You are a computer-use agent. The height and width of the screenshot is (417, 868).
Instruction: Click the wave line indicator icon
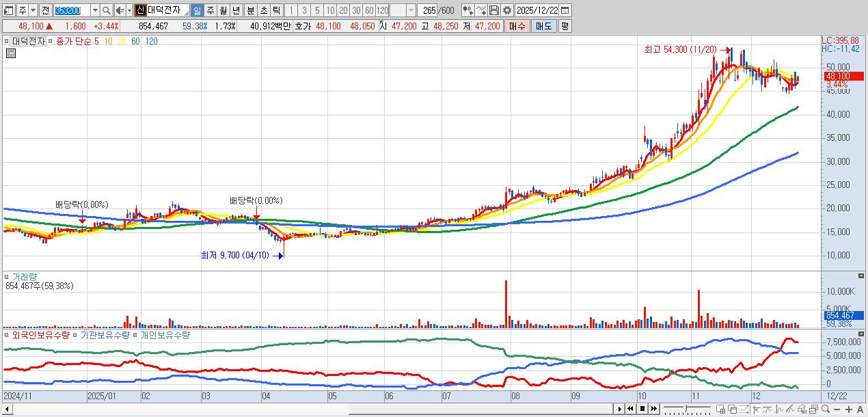click(x=768, y=409)
